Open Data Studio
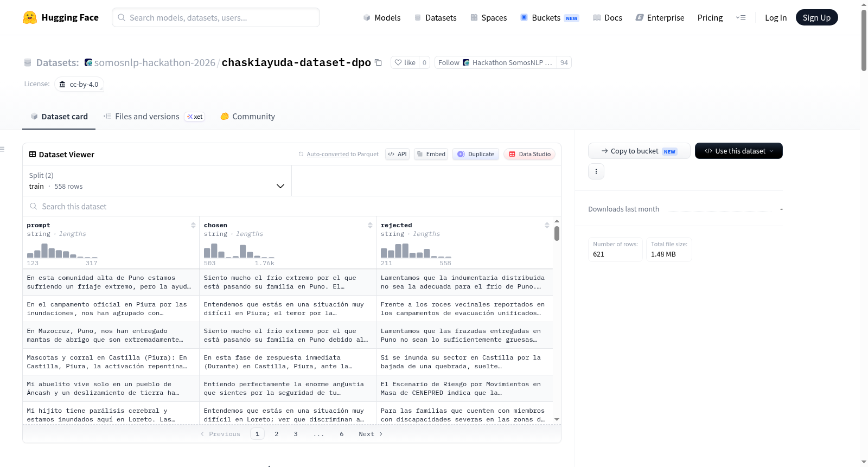868x467 pixels. click(x=529, y=154)
